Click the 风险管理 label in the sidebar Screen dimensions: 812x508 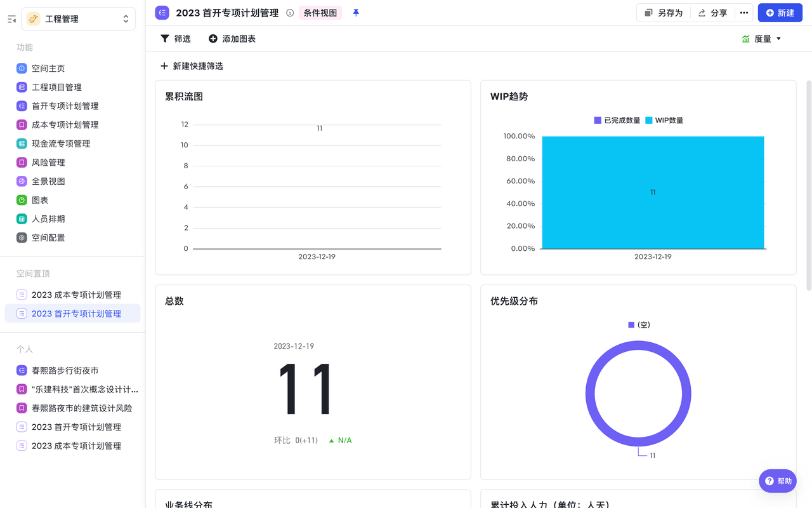click(x=48, y=163)
